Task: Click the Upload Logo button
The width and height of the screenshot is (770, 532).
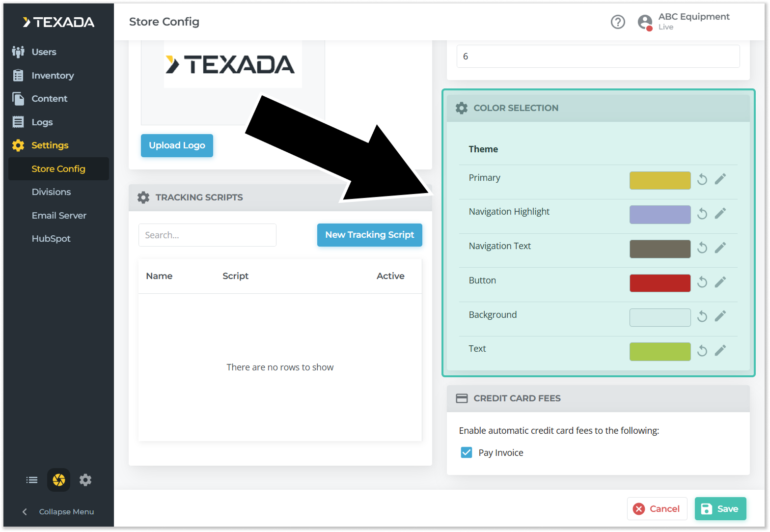Action: click(x=177, y=145)
